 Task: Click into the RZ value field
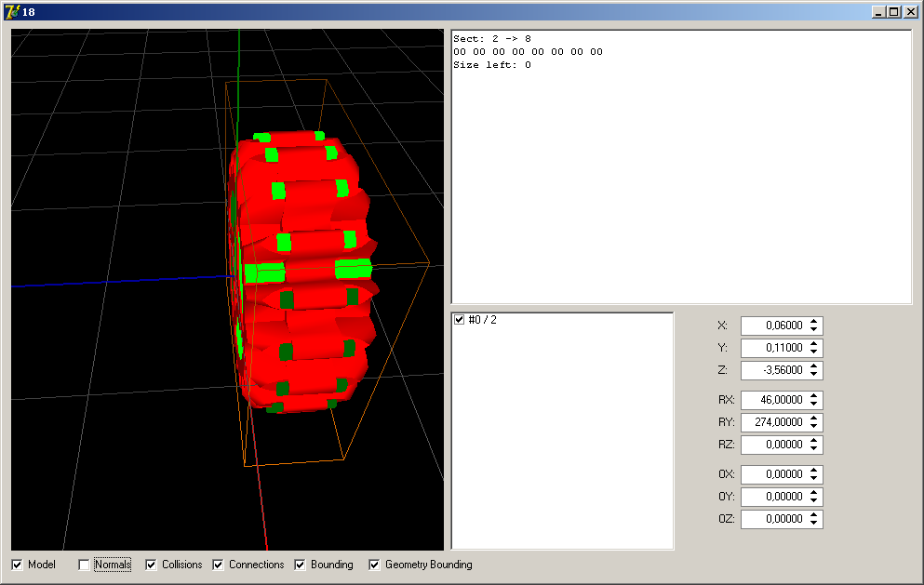tap(772, 445)
